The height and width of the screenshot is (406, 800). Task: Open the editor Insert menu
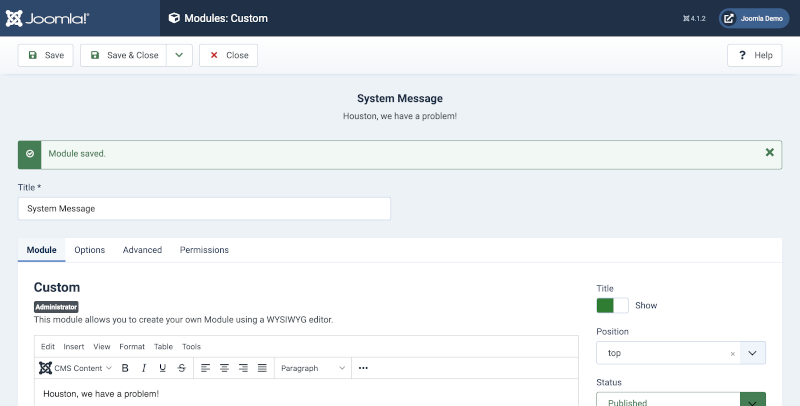[x=74, y=346]
